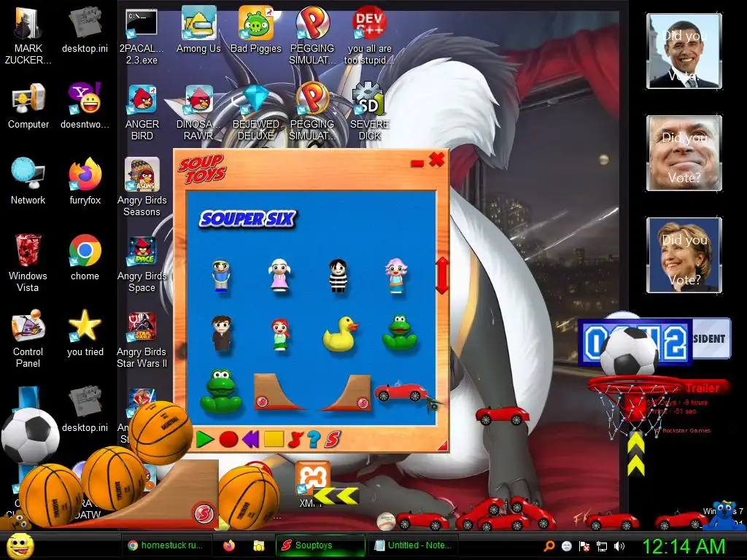Select the brown-haired boy doll toy
Viewport: 747px width, 560px height.
(222, 334)
